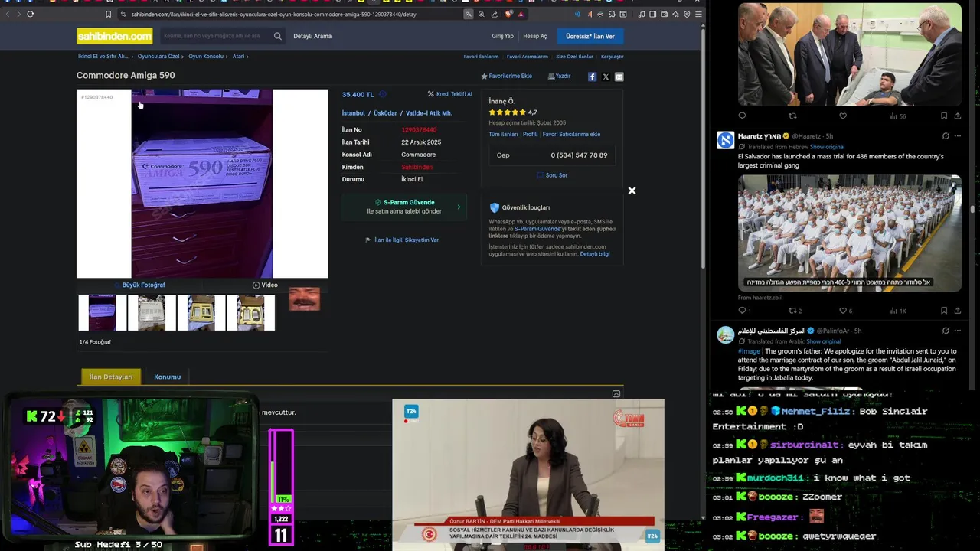
Task: Open Haaretz profile avatar in X feed
Action: (725, 140)
